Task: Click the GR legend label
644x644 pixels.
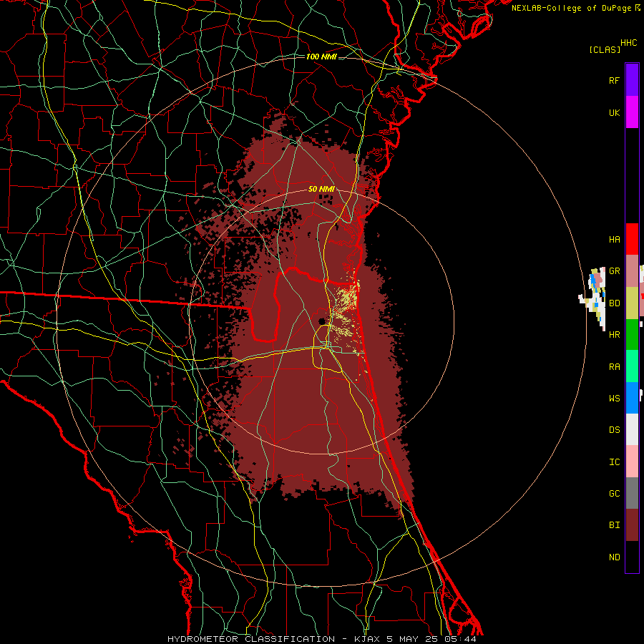Action: click(x=614, y=271)
